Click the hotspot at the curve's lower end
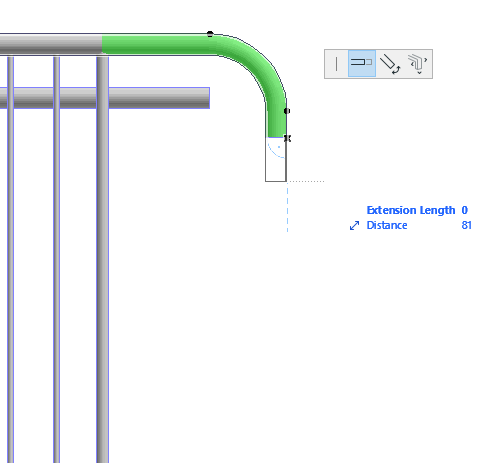The width and height of the screenshot is (482, 463). (x=287, y=111)
